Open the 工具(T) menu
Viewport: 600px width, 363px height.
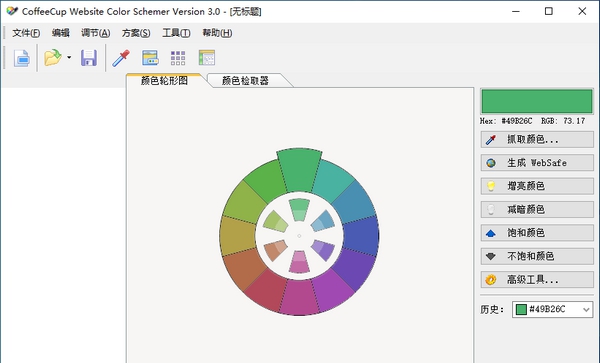pos(176,33)
